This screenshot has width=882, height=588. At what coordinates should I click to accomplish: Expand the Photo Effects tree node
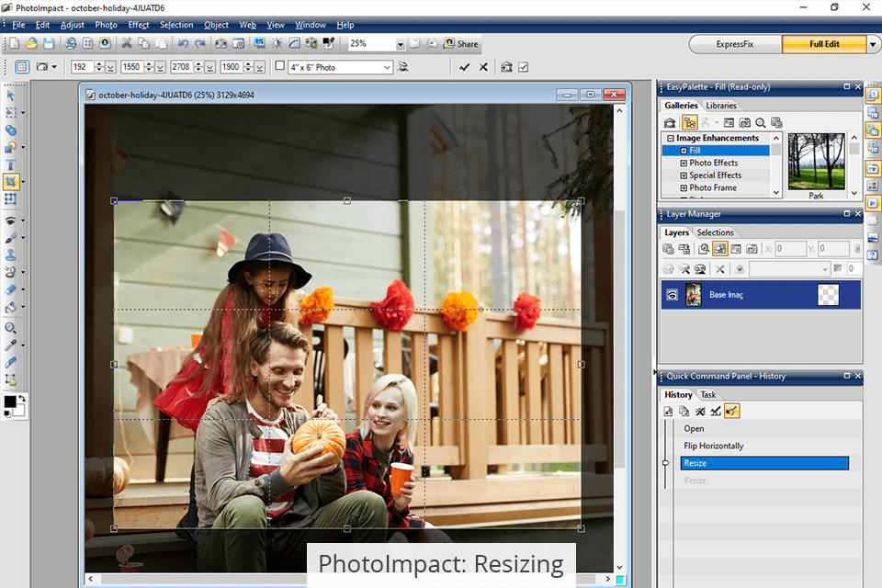pos(684,163)
